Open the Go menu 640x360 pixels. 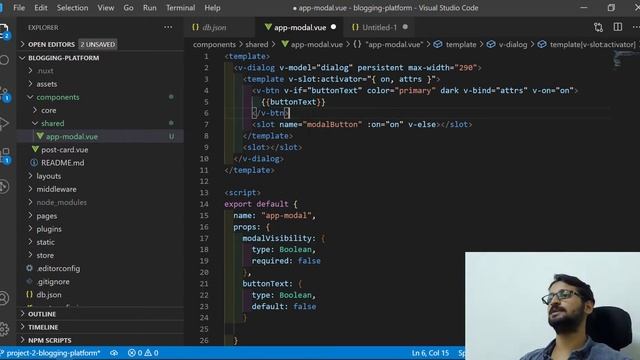(128, 8)
